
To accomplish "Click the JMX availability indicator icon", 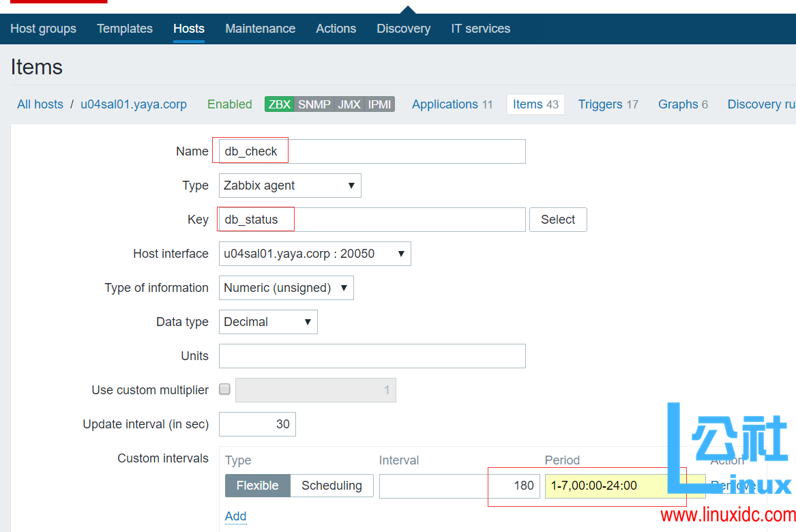I will pos(349,104).
